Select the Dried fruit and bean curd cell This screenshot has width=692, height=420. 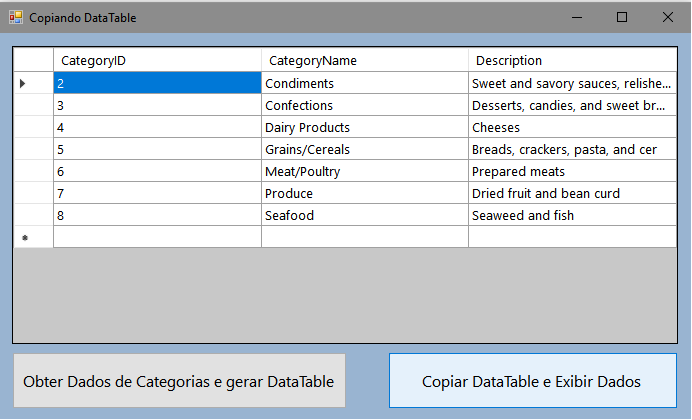click(572, 193)
